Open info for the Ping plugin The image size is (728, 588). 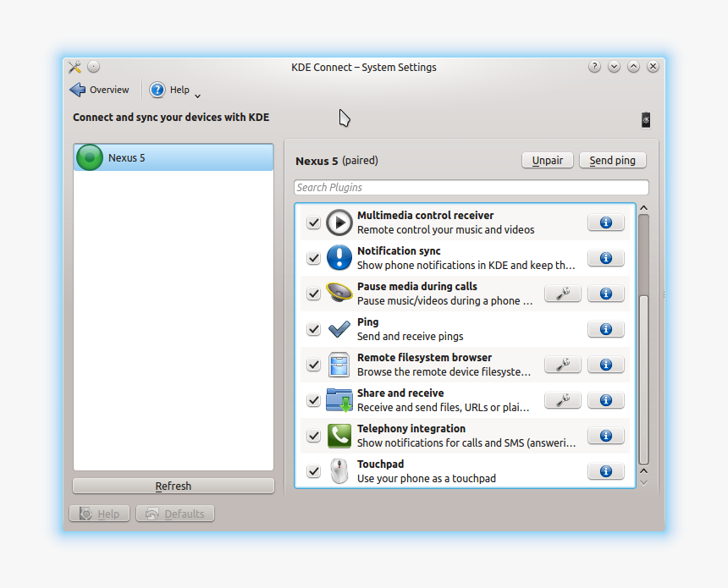(x=605, y=329)
